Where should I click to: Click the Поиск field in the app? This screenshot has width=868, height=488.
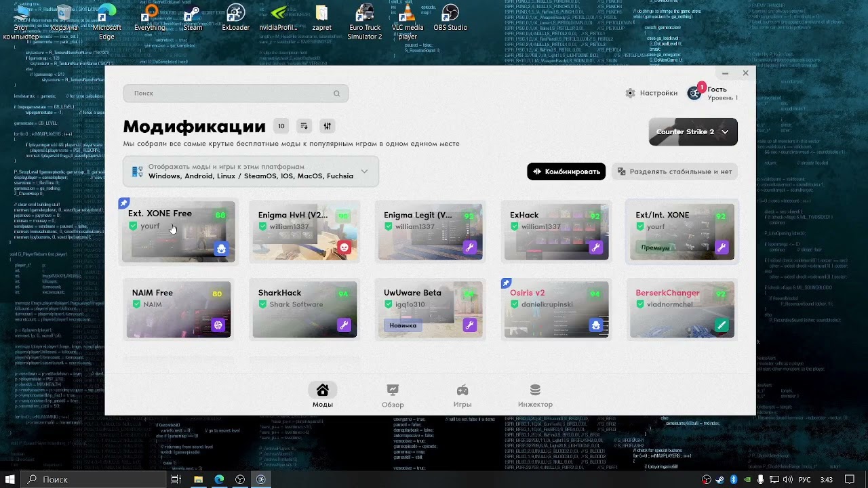(236, 94)
